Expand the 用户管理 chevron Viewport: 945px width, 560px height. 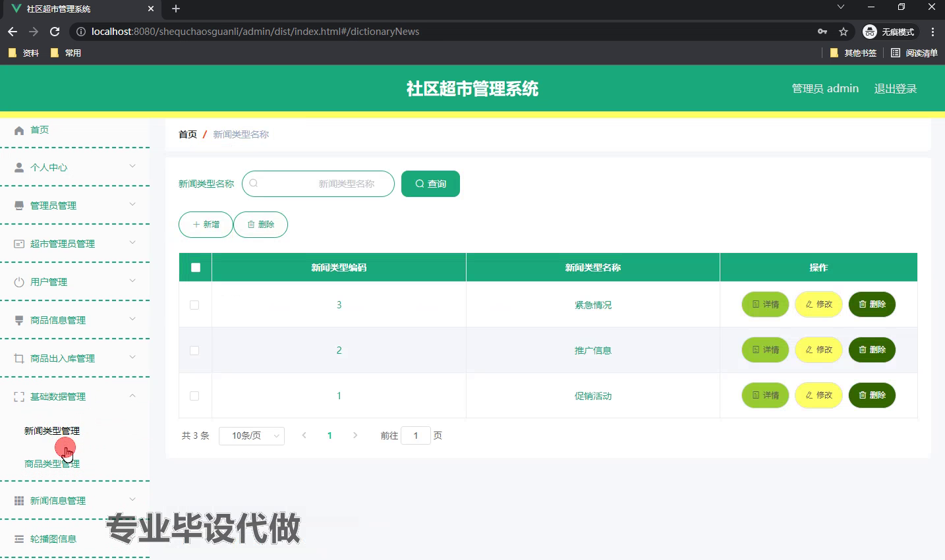[132, 281]
